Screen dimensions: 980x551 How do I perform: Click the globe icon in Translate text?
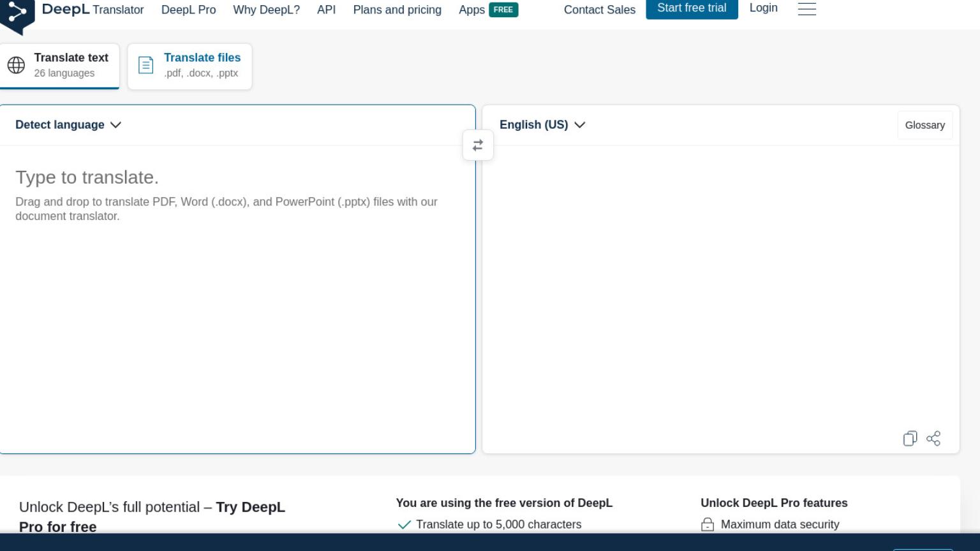[16, 65]
